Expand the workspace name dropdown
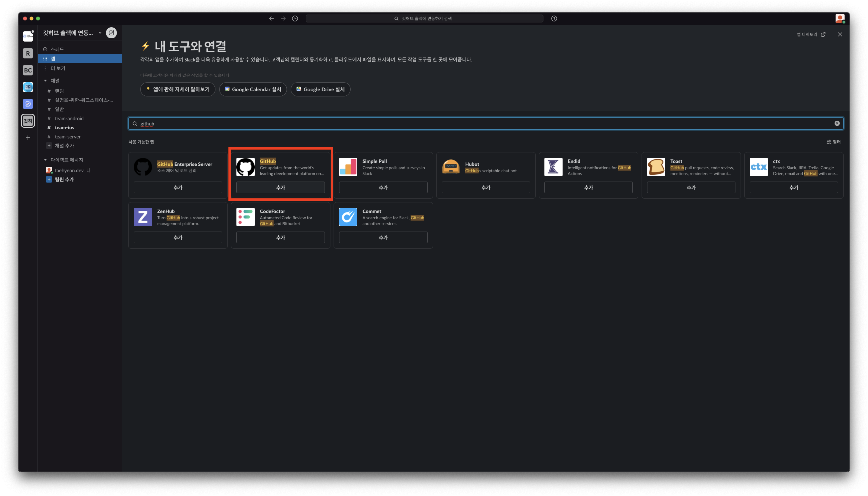The width and height of the screenshot is (868, 496). coord(100,33)
